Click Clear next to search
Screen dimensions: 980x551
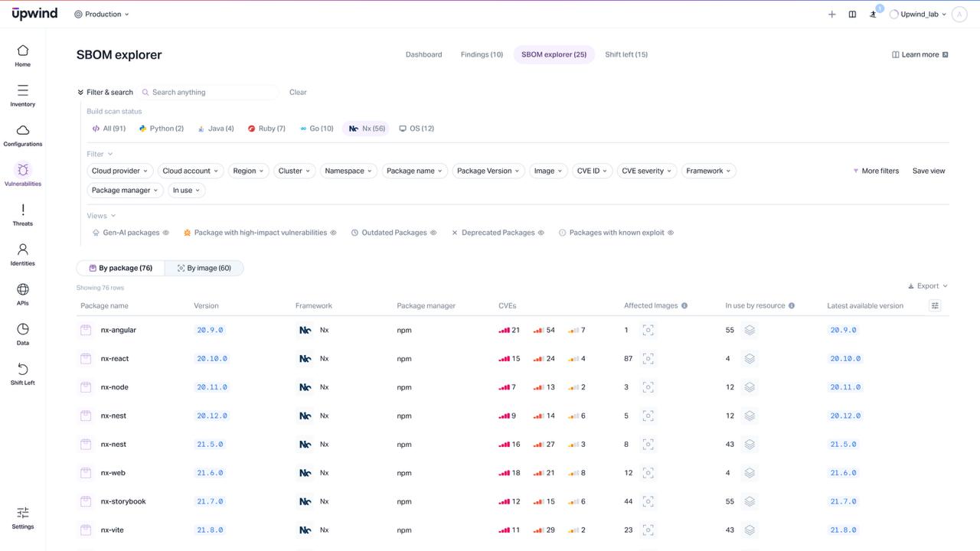tap(298, 92)
